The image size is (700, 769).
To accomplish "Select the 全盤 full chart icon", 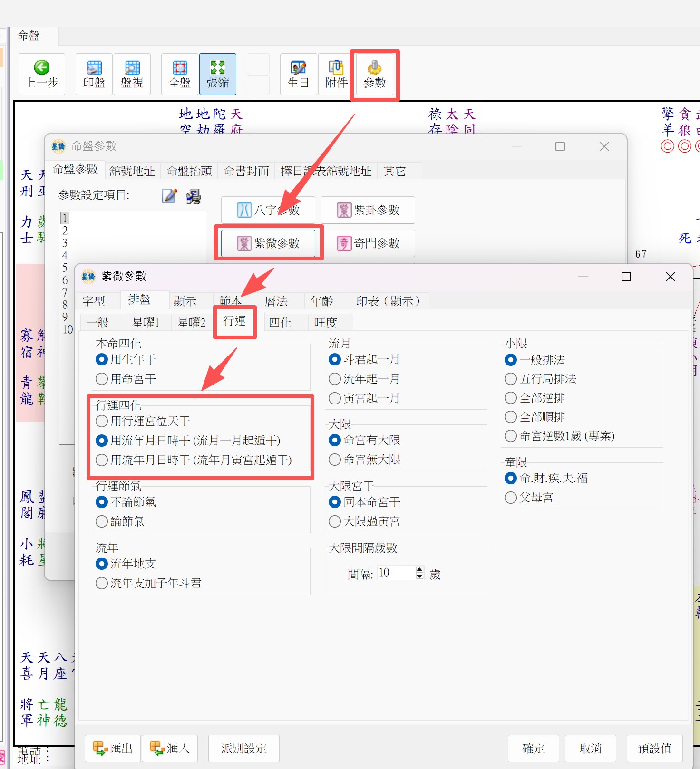I will (x=180, y=68).
